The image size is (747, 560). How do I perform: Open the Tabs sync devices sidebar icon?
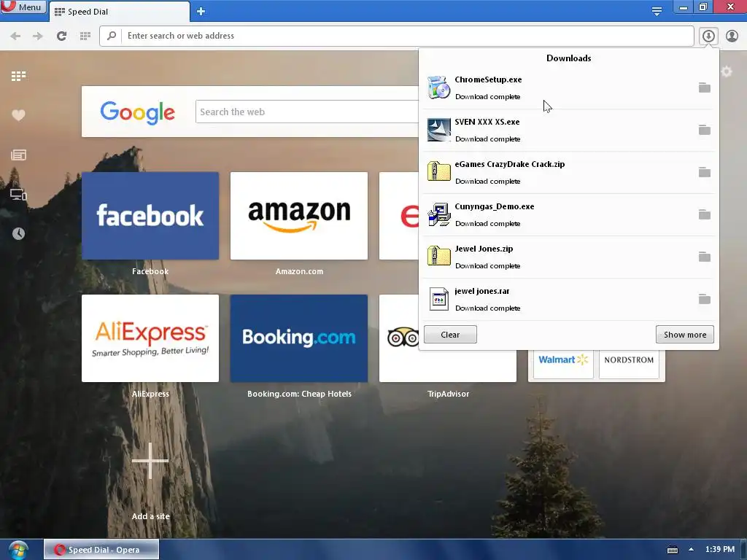tap(18, 194)
